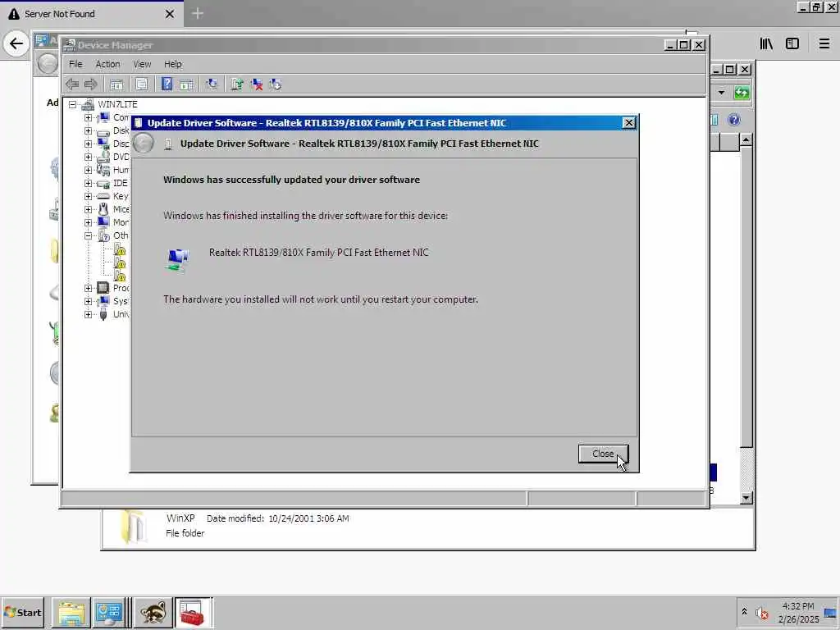Open a new browser tab with plus button
Viewport: 840px width, 630px height.
(x=198, y=13)
